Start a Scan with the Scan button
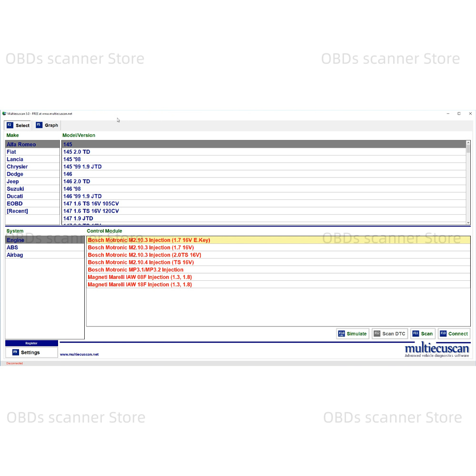The width and height of the screenshot is (476, 476). pyautogui.click(x=423, y=334)
